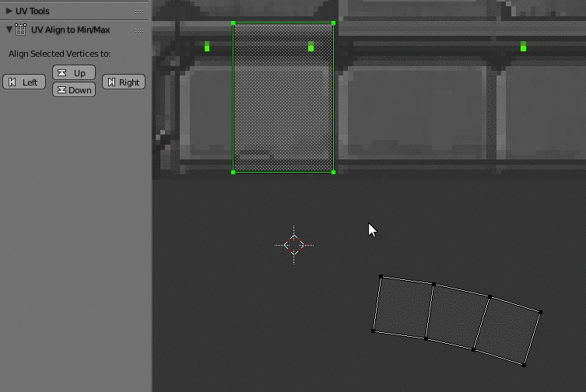Click the UV Align to Min/Max grid icon
Image resolution: width=586 pixels, height=392 pixels.
[20, 30]
